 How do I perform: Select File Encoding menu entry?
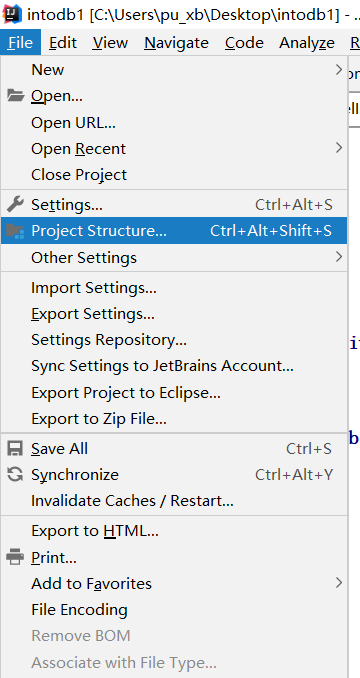coord(174,610)
